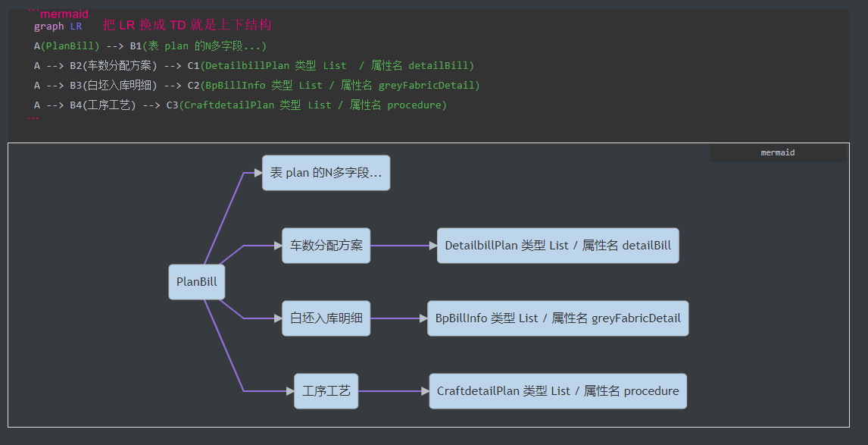This screenshot has height=445, width=868.
Task: Click 'B3(白坯入库明细)' in the code
Action: pos(114,86)
